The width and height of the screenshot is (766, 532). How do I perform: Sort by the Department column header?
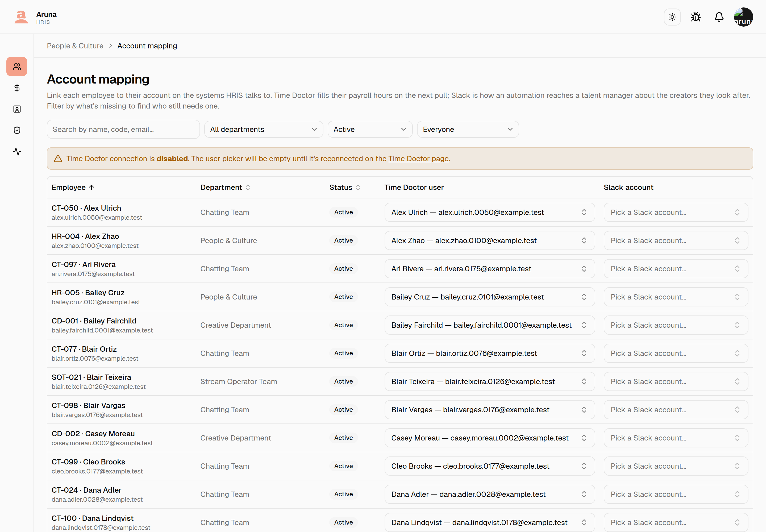tap(225, 187)
